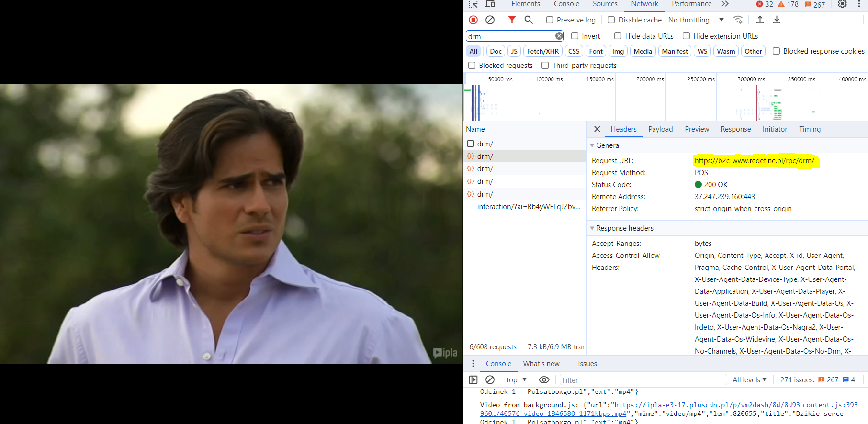Check Disable cache option
The width and height of the screenshot is (868, 424).
coord(611,20)
